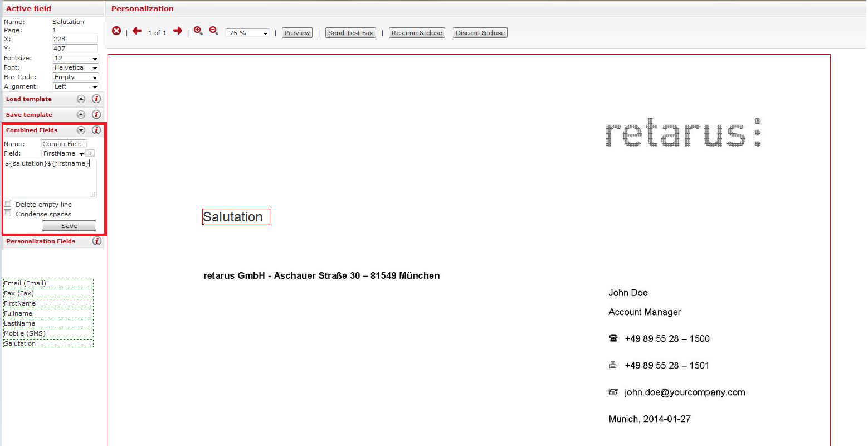Viewport: 868px width, 446px height.
Task: Click the Send Test Fax button
Action: click(x=350, y=33)
